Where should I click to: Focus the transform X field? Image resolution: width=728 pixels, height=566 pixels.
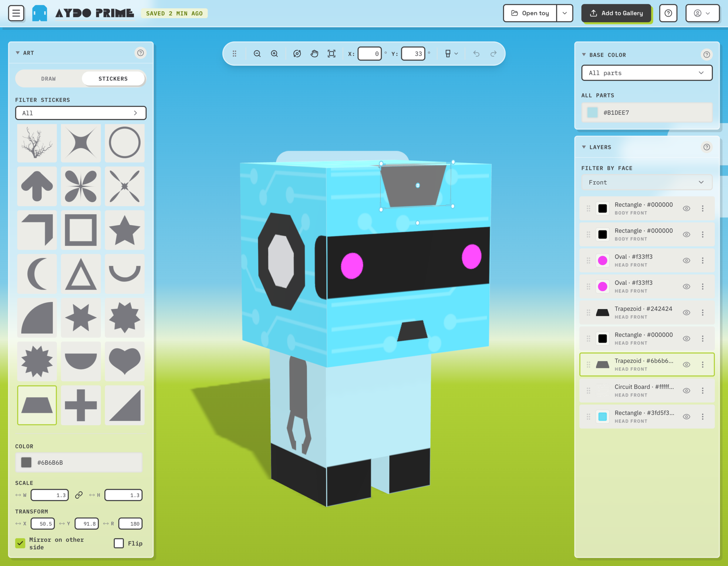(43, 524)
